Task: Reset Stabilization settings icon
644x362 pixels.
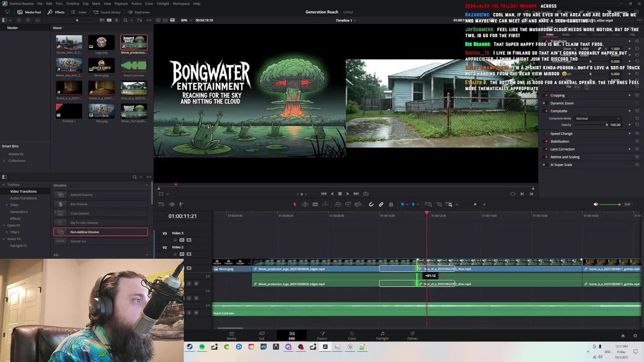Action: coord(637,141)
